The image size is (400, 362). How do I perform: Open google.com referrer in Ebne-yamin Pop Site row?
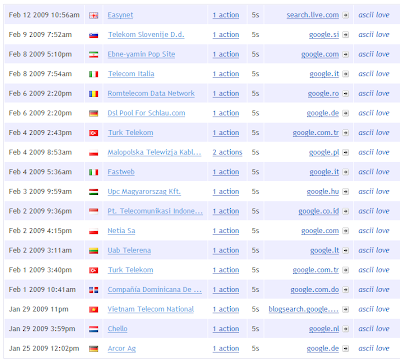pyautogui.click(x=320, y=54)
